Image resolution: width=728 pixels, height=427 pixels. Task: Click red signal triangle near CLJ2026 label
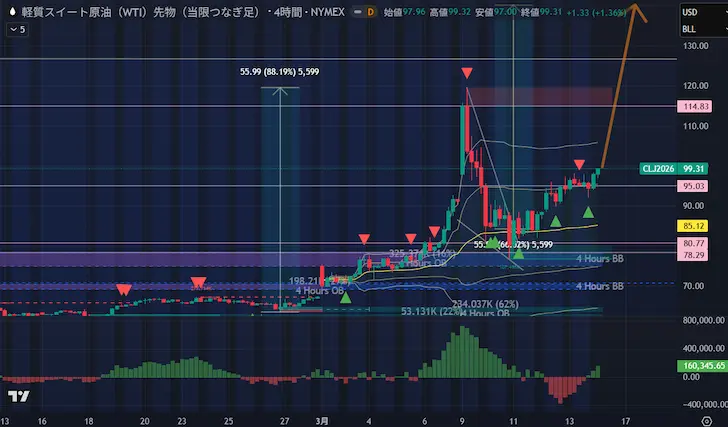coord(579,164)
